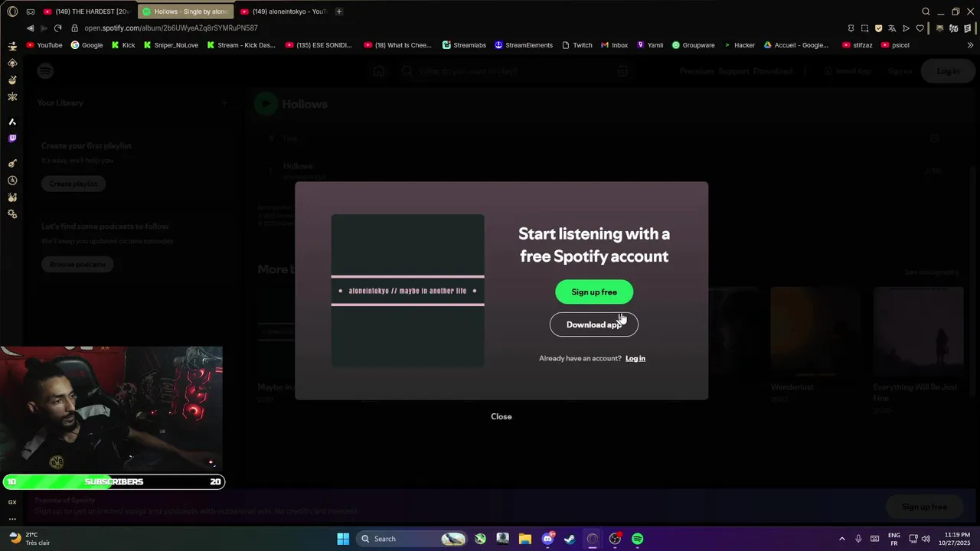Switch to THE HARDEST YouTube tab
The width and height of the screenshot is (980, 551).
coord(86,11)
